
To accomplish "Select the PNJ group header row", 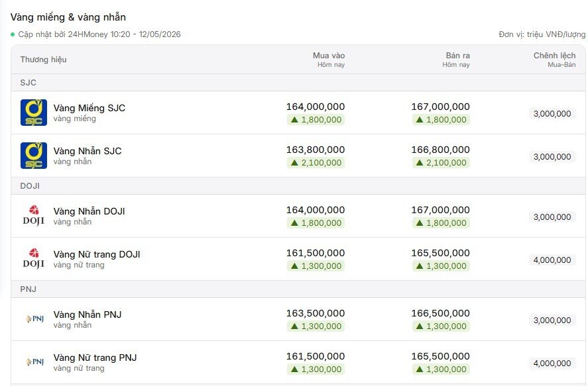I will tap(298, 289).
